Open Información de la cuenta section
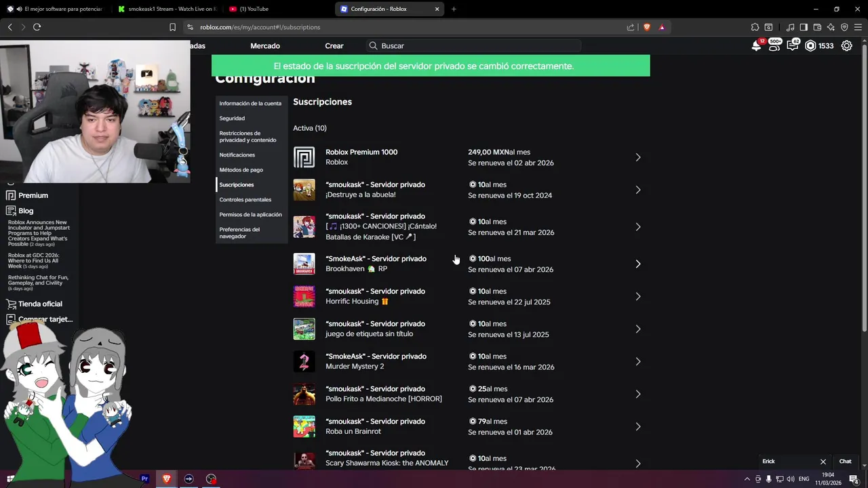The image size is (868, 488). tap(250, 104)
